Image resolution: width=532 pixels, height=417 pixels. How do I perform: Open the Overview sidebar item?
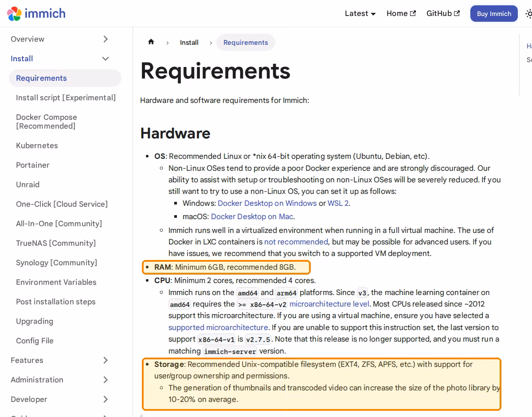tap(27, 39)
